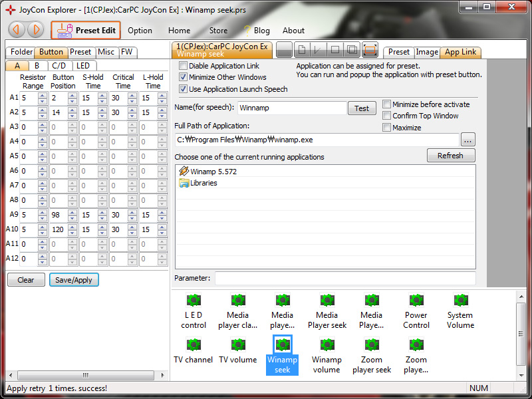Adjust A10 L-Hold Time spinner
532x399 pixels.
(x=162, y=229)
